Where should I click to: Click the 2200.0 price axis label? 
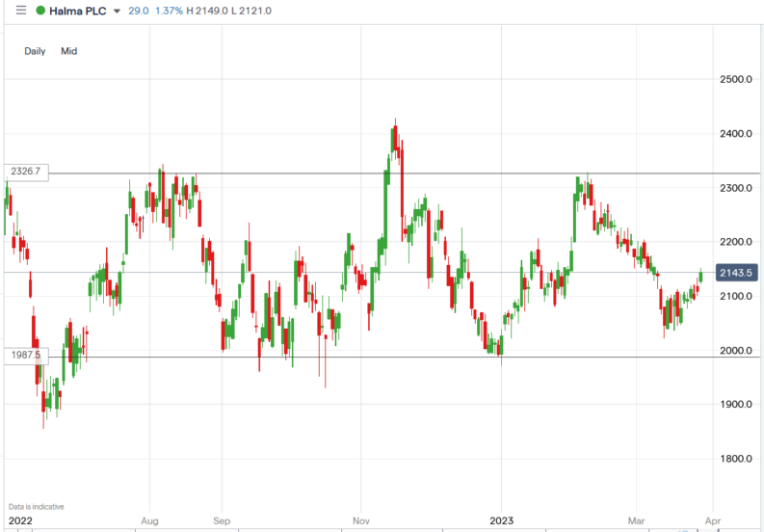click(736, 242)
